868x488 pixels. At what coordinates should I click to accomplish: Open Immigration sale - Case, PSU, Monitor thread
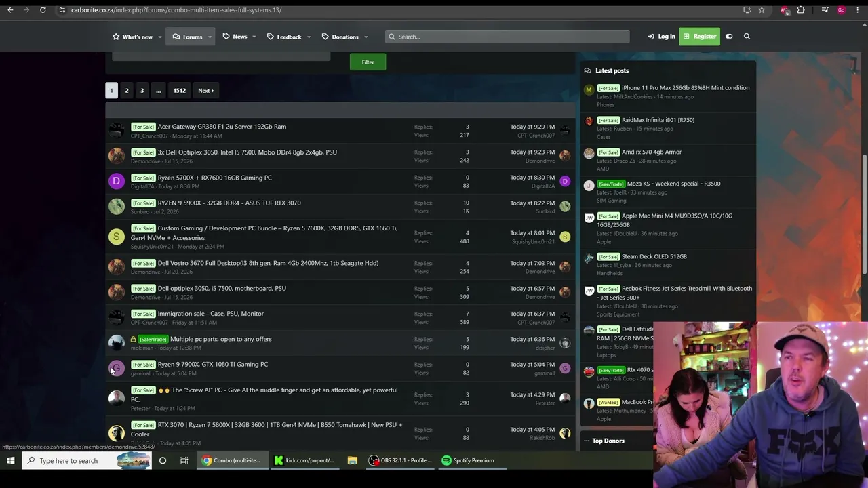[x=210, y=314]
